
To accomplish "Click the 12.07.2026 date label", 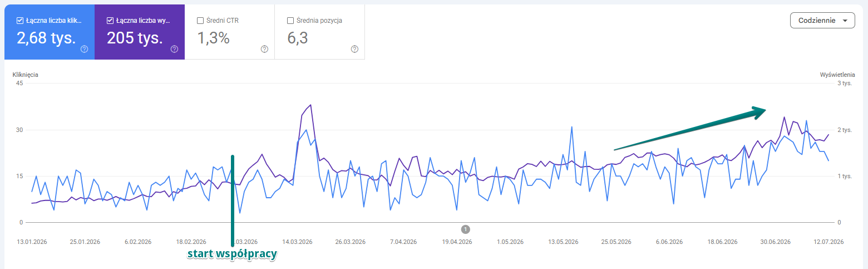I will [828, 242].
